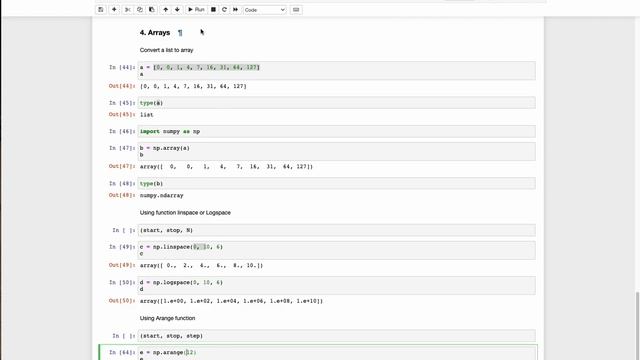Screen dimensions: 640x360
Task: Click input cell containing type(a)
Action: click(336, 103)
